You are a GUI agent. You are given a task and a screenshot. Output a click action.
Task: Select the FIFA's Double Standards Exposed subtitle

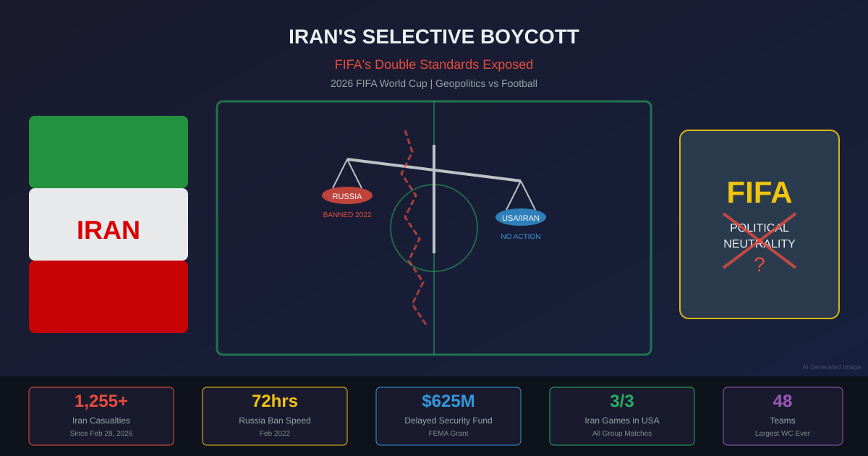coord(434,64)
